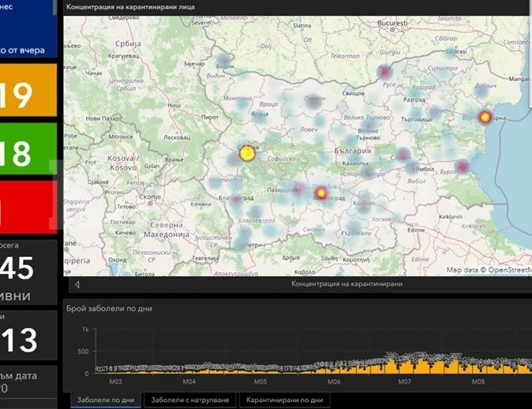Click the Свищов town label
The width and height of the screenshot is (532, 409).
click(x=353, y=93)
